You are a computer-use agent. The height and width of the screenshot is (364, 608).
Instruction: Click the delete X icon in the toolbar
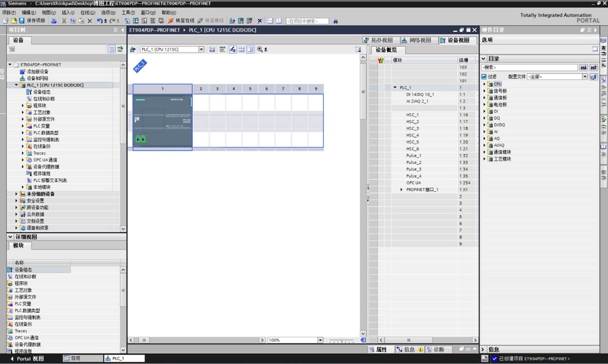(x=90, y=21)
